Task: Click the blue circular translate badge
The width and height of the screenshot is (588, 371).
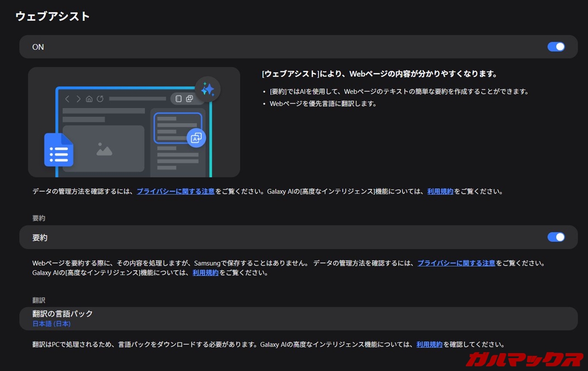Action: (196, 138)
